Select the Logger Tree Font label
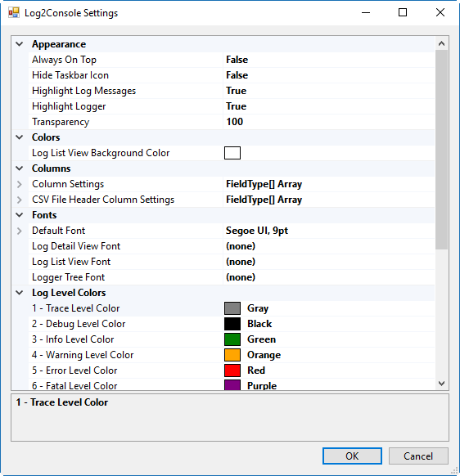The width and height of the screenshot is (460, 476). click(69, 277)
